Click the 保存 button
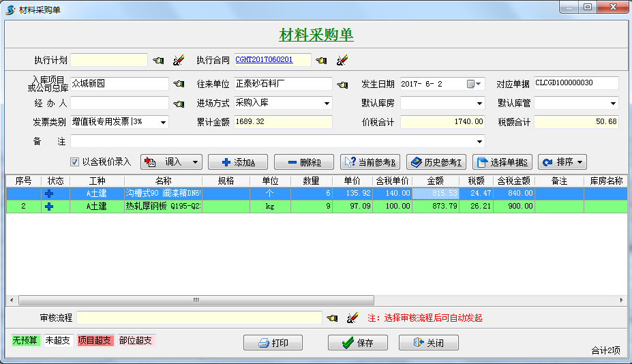Screen dimensions: 632x364 click(x=357, y=343)
